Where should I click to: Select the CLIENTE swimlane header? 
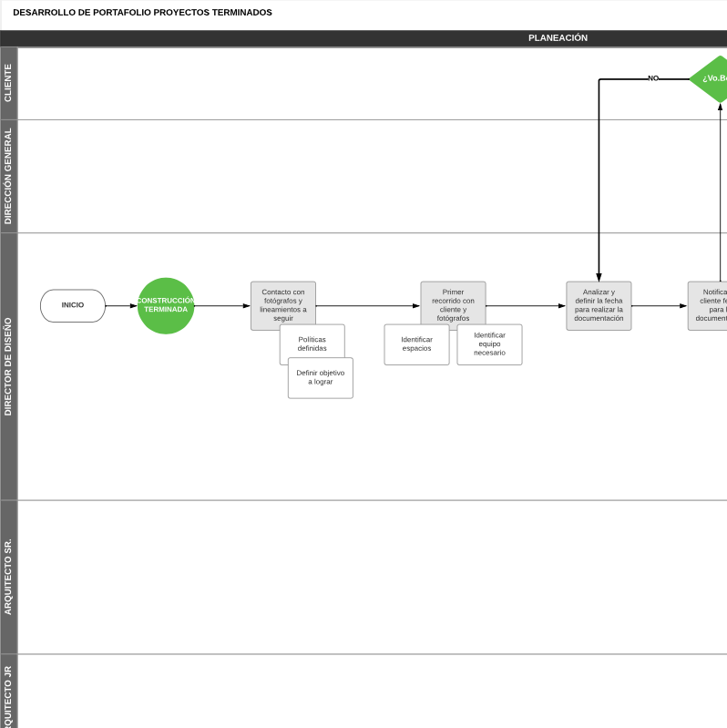click(x=8, y=83)
